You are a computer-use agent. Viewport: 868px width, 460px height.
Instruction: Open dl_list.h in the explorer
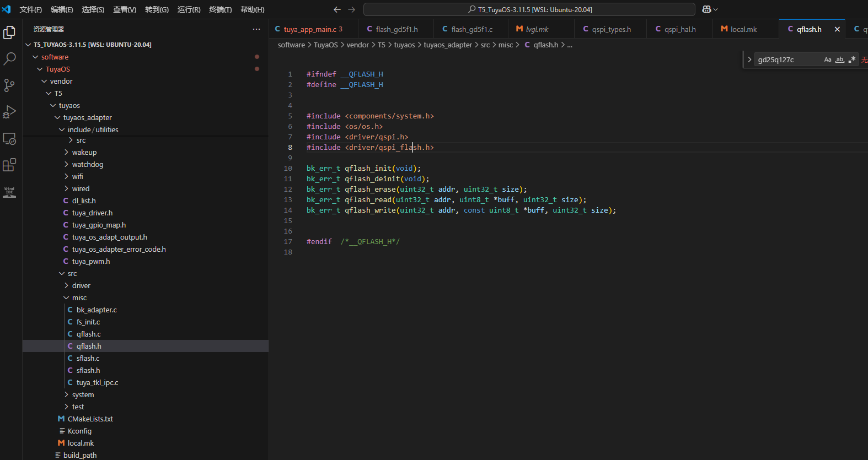click(146, 201)
